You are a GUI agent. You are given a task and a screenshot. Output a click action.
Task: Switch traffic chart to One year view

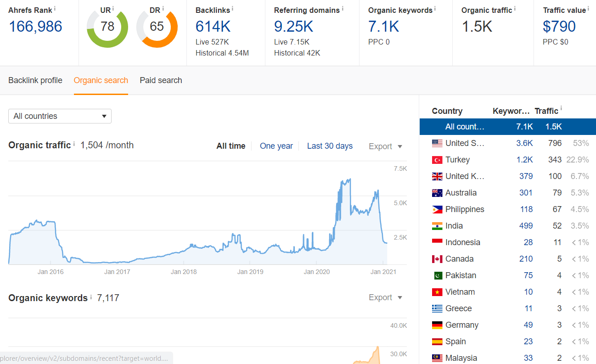point(276,146)
